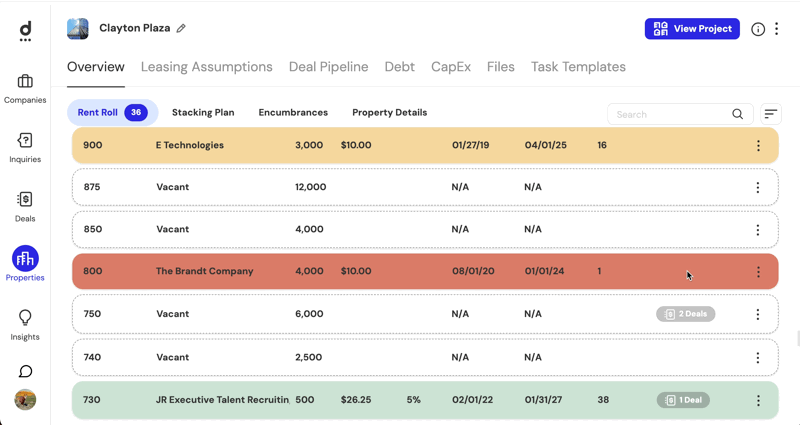This screenshot has height=425, width=800.
Task: Open the property more options menu in header
Action: point(777,29)
